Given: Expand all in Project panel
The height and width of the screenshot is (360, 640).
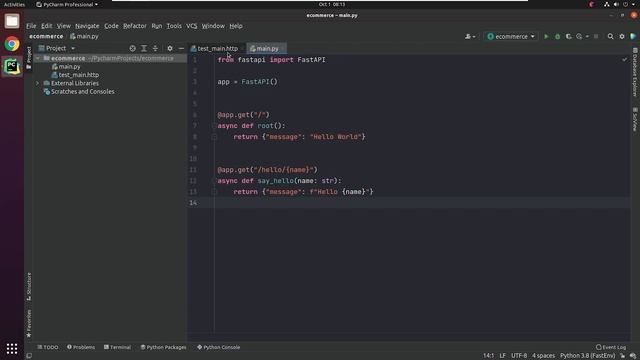Looking at the screenshot, I should (144, 48).
